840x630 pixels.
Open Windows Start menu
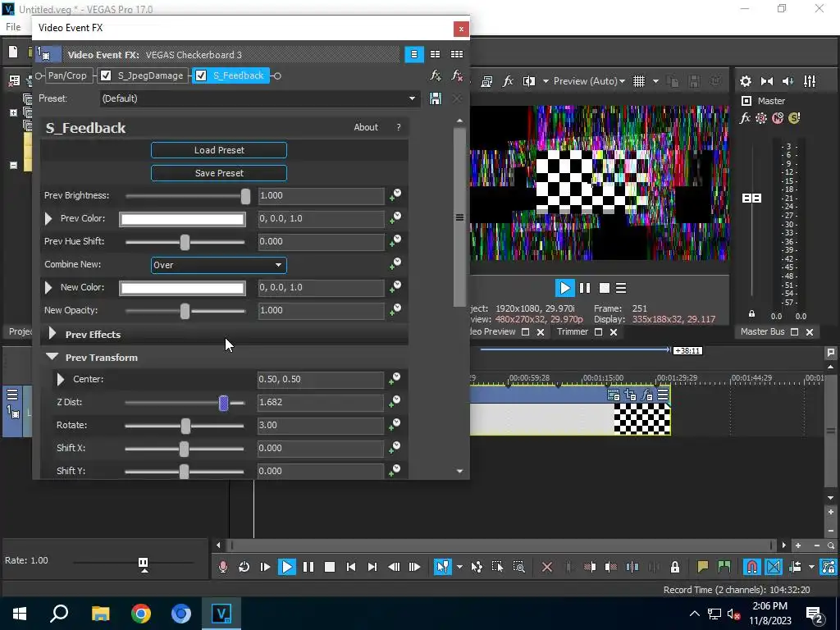20,614
